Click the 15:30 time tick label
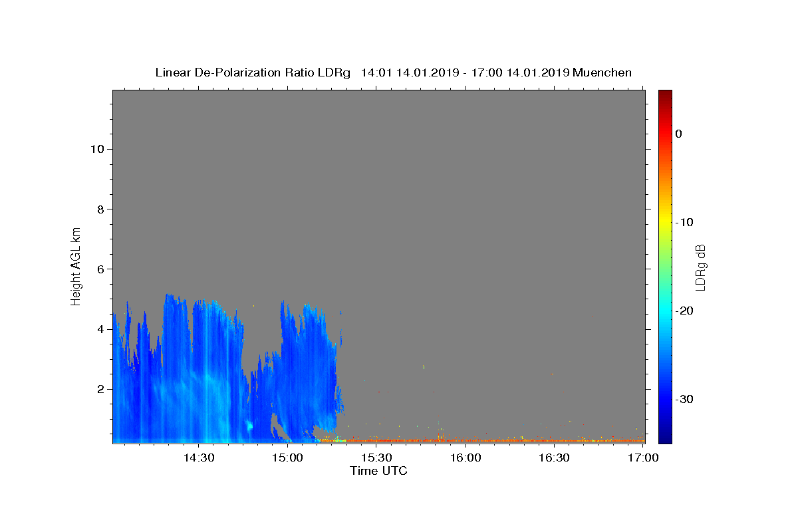The width and height of the screenshot is (798, 532). (376, 458)
